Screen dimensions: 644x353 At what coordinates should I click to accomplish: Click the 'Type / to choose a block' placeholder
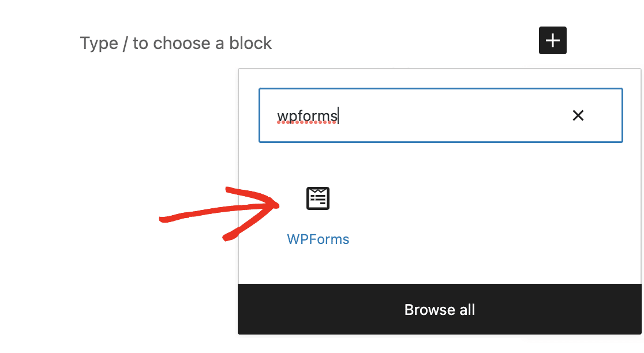tap(175, 43)
